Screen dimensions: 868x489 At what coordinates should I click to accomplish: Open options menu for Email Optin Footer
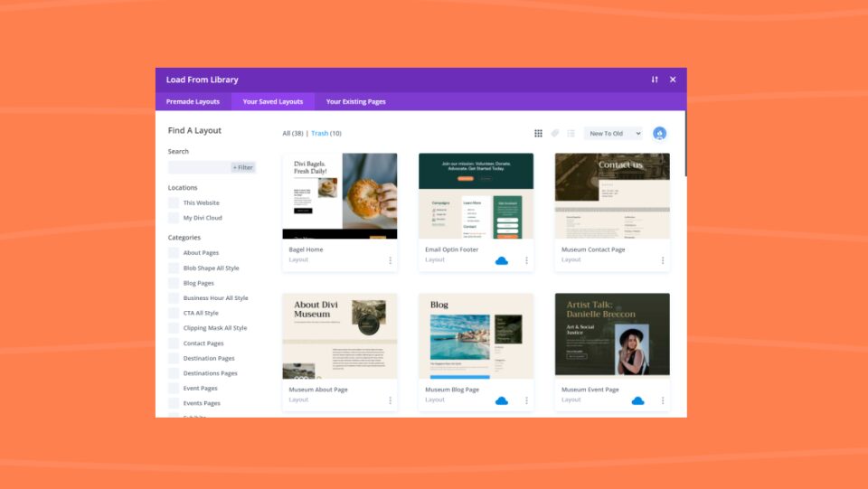click(526, 260)
